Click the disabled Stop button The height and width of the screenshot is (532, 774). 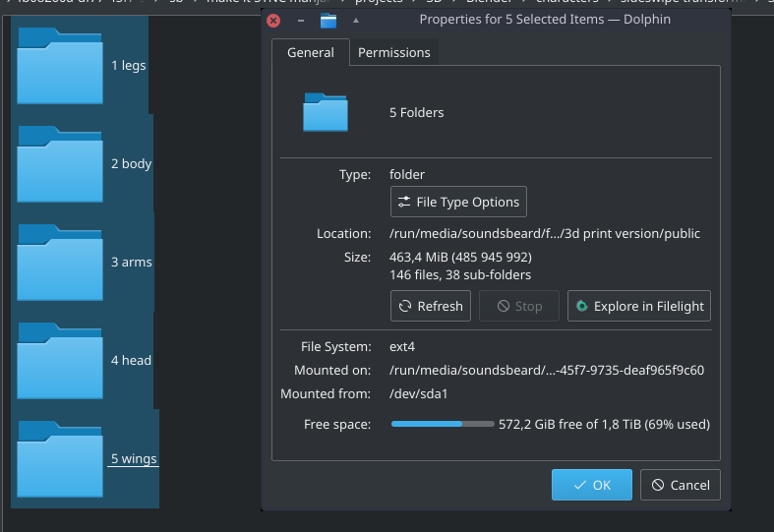point(519,306)
